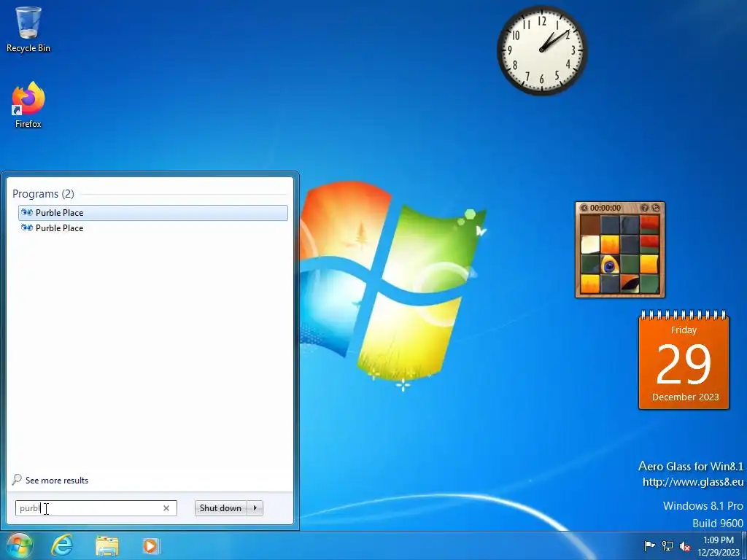Slide the toucan eye puzzle tile
The width and height of the screenshot is (747, 560).
coord(610,264)
